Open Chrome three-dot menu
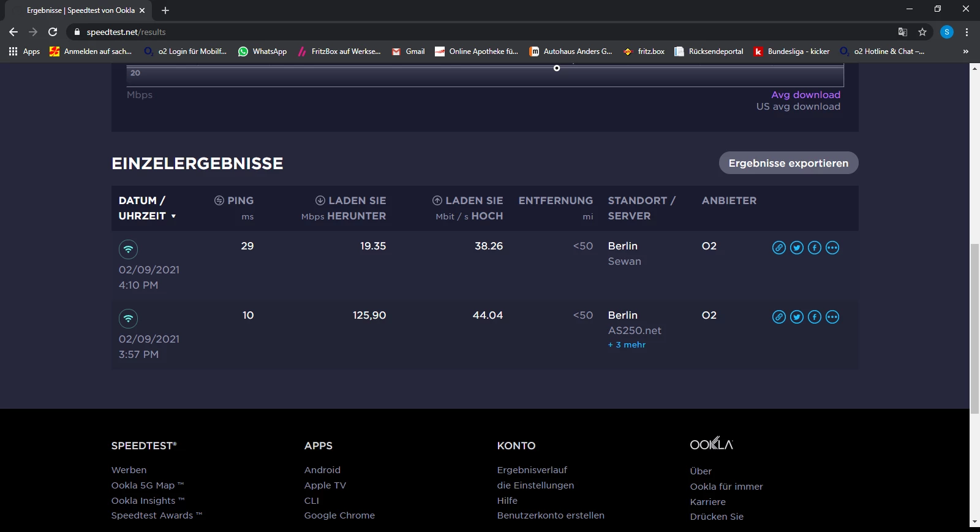The width and height of the screenshot is (980, 532). pos(967,32)
